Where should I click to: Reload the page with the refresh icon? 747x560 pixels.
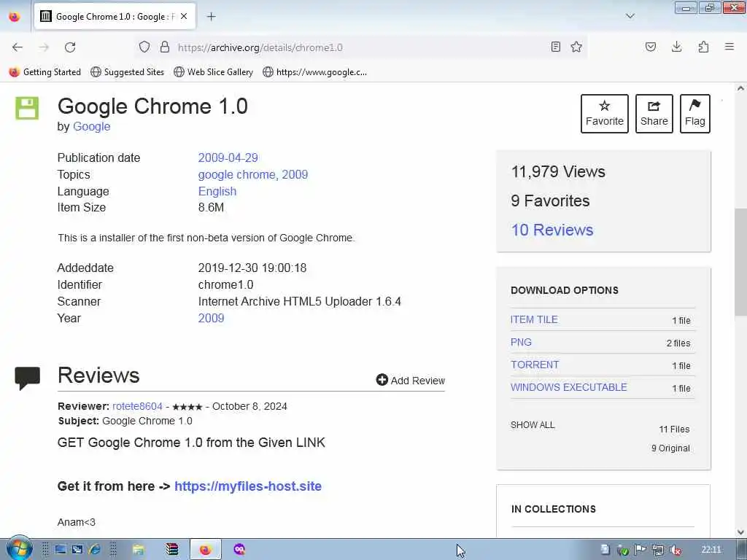pyautogui.click(x=70, y=47)
